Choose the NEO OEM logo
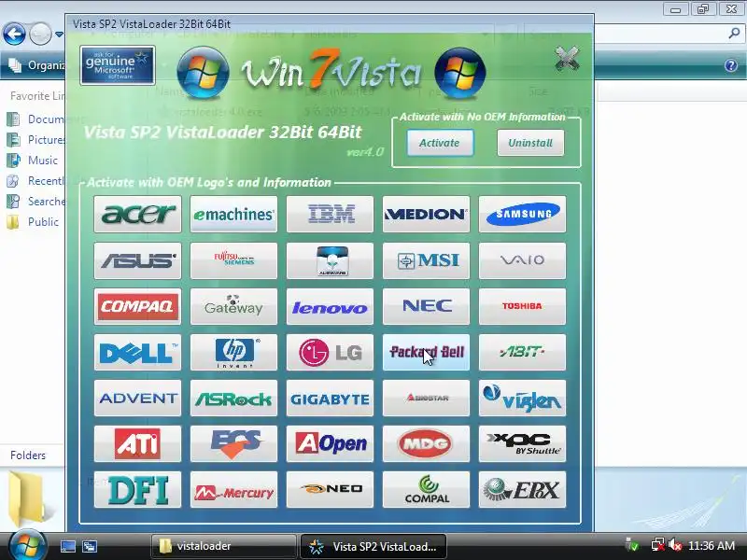The width and height of the screenshot is (747, 560). [x=330, y=490]
